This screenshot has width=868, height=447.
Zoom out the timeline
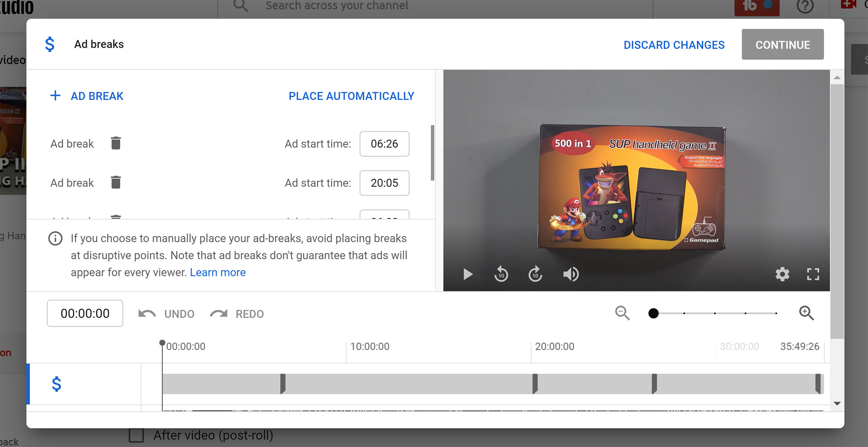coord(622,313)
